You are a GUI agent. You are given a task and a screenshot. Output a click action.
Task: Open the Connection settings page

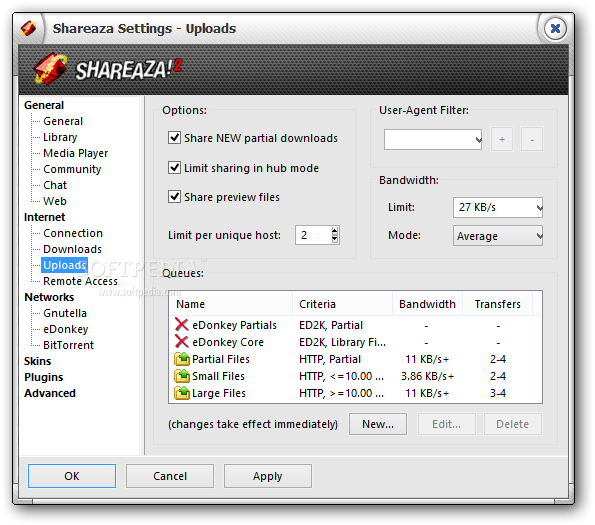[73, 233]
